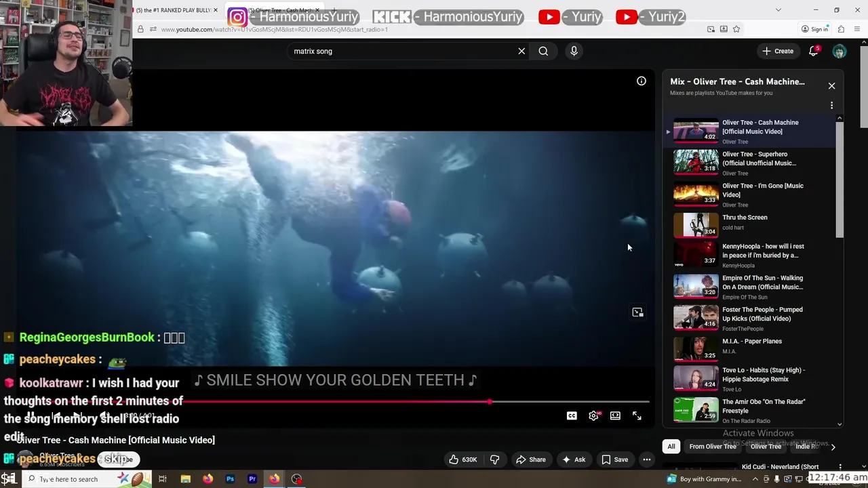Show more filter chips with right arrow
This screenshot has width=868, height=488.
(x=833, y=447)
